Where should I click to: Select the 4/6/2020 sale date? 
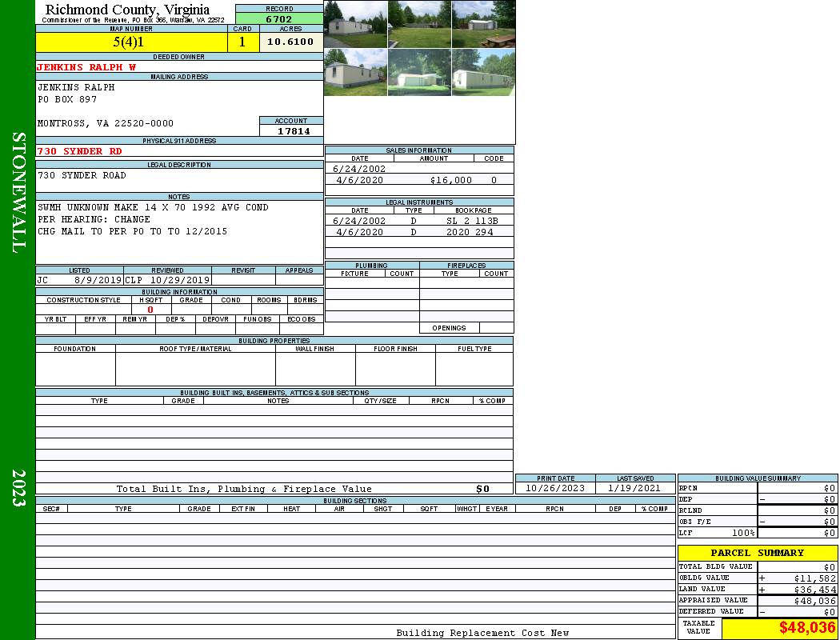359,181
